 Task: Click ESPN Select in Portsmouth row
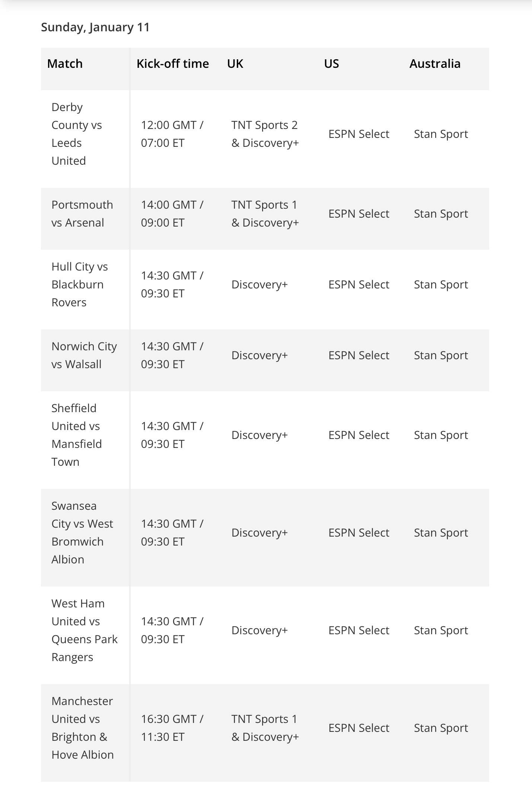tap(359, 214)
